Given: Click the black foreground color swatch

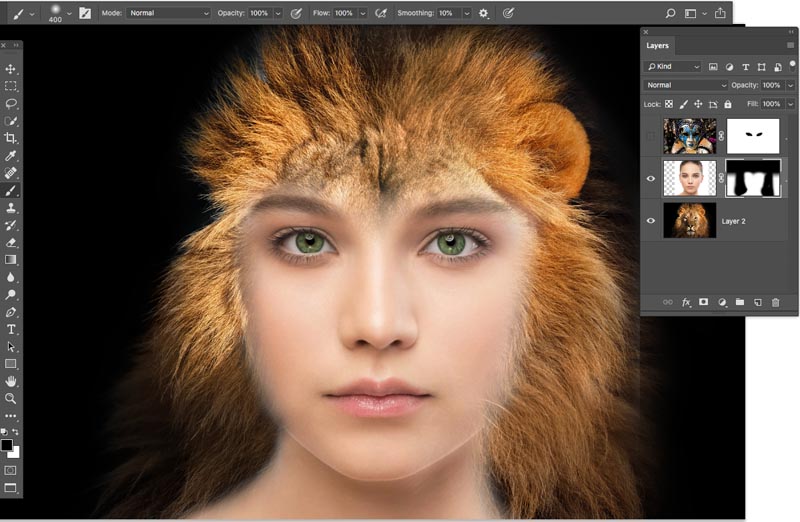Looking at the screenshot, I should pos(7,444).
